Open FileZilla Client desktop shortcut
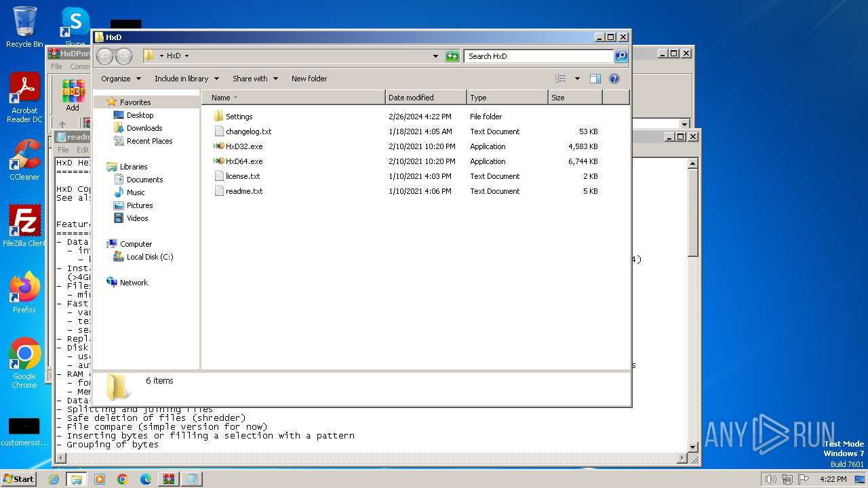 (24, 226)
